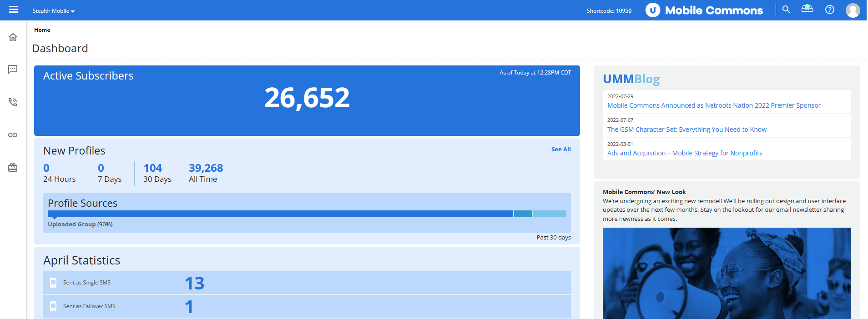The height and width of the screenshot is (319, 868).
Task: Click the Mobile Commons logo
Action: pos(704,10)
